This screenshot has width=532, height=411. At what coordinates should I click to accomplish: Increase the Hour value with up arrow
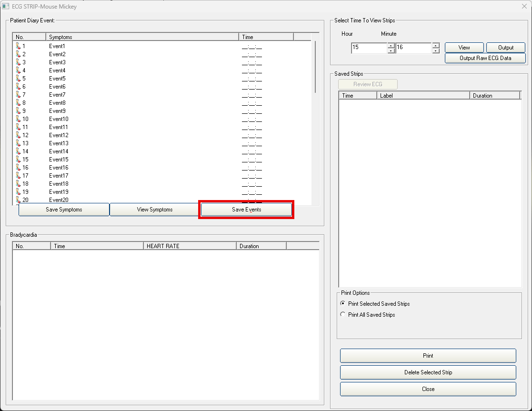(x=391, y=46)
